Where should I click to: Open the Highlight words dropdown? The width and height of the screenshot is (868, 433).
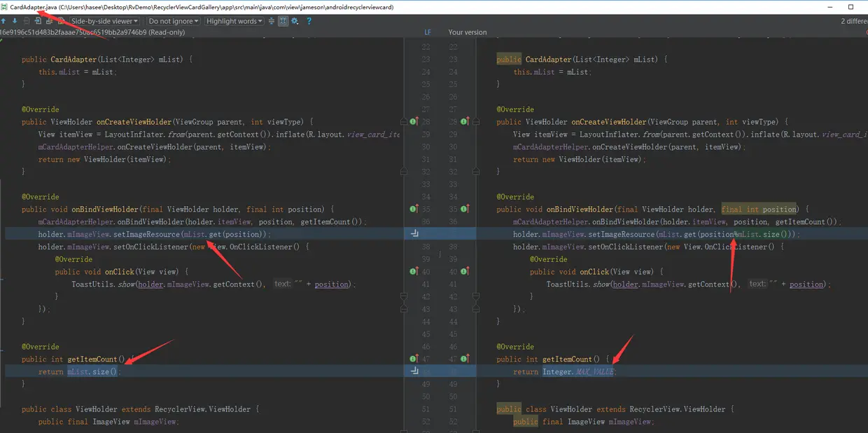(234, 21)
